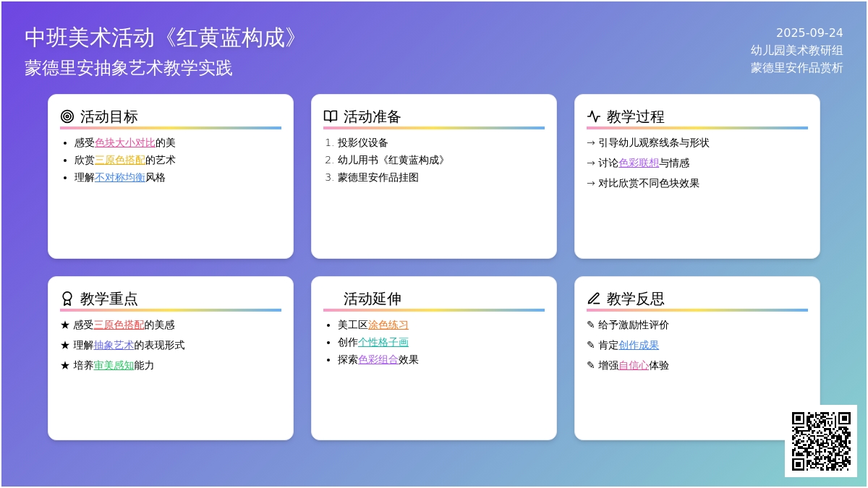
Task: Click the QR code image
Action: [821, 441]
